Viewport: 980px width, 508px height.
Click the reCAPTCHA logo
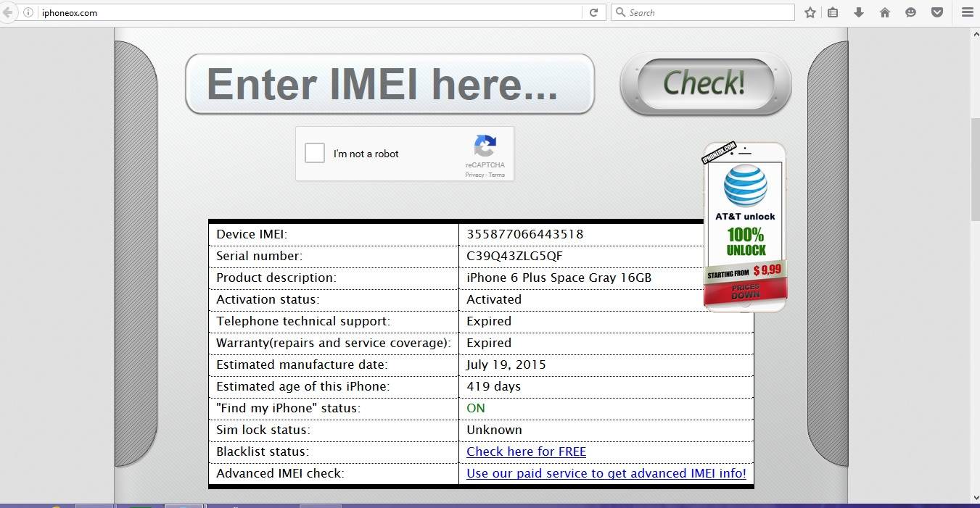coord(485,146)
